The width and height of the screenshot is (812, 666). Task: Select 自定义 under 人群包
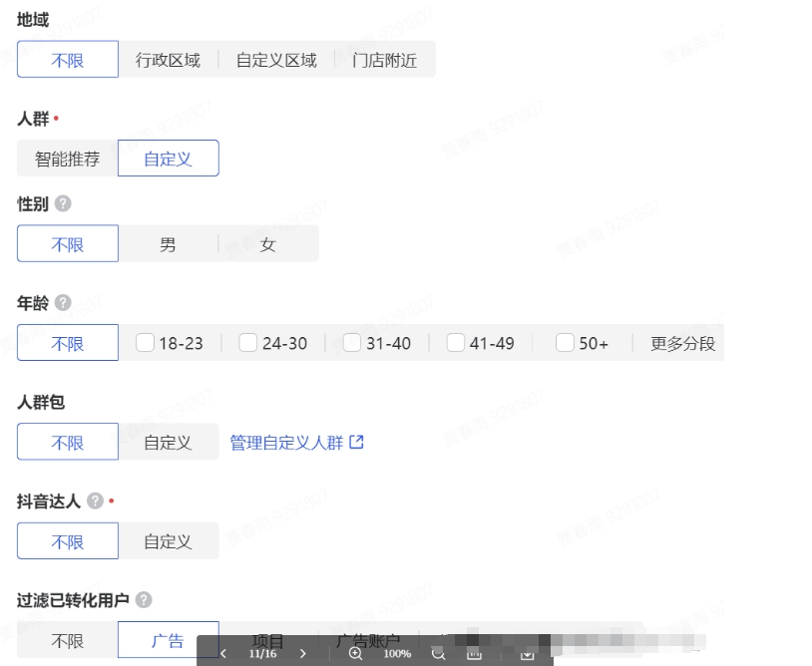tap(169, 442)
